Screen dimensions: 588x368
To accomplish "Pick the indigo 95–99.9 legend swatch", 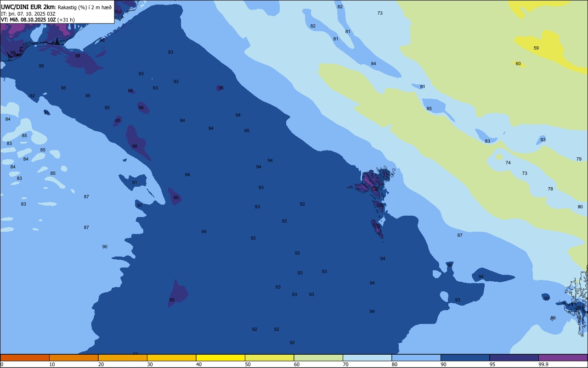I will (514, 357).
